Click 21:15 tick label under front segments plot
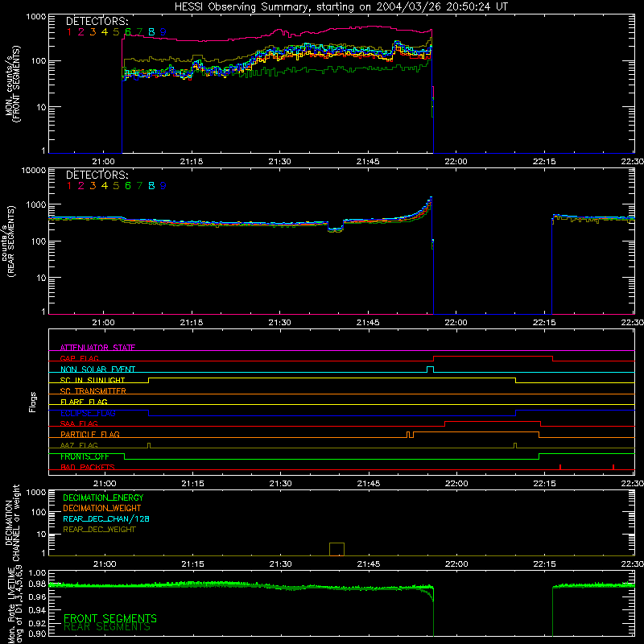Image resolution: width=644 pixels, height=644 pixels. pos(192,162)
